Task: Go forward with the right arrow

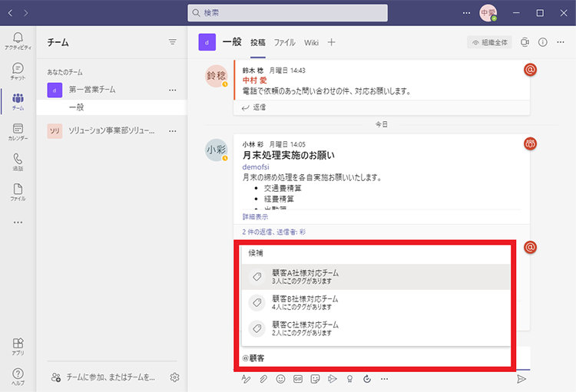Action: point(25,13)
